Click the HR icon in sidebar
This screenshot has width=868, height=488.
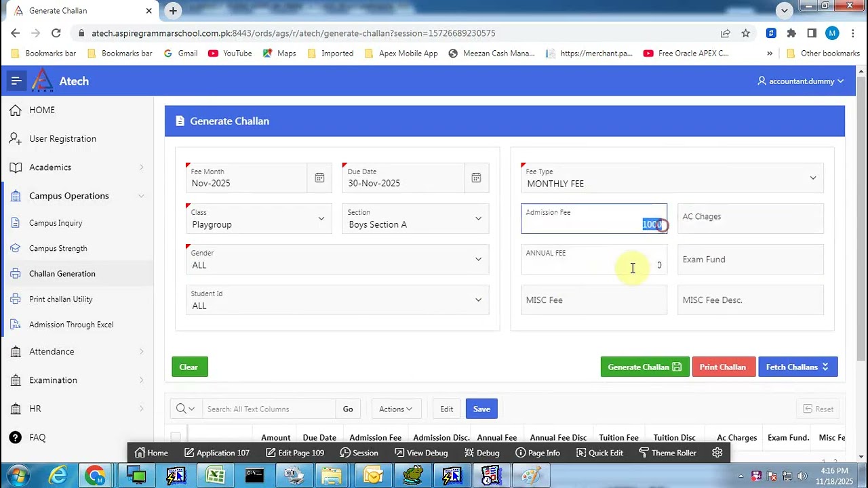coord(15,409)
